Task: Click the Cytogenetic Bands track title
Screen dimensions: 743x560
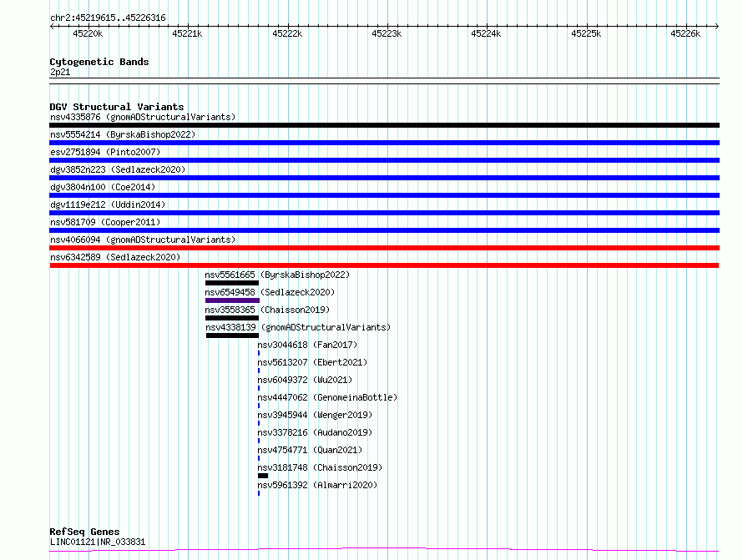Action: click(99, 62)
